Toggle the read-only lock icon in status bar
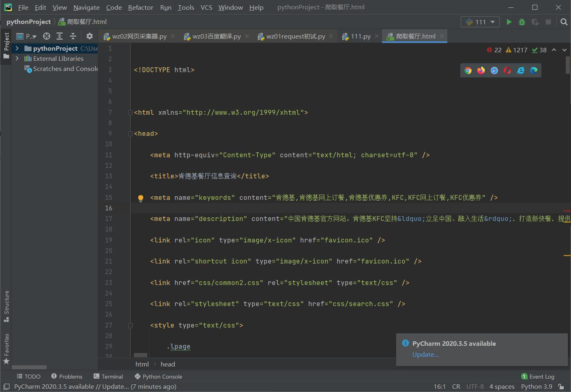This screenshot has width=571, height=392. point(561,387)
